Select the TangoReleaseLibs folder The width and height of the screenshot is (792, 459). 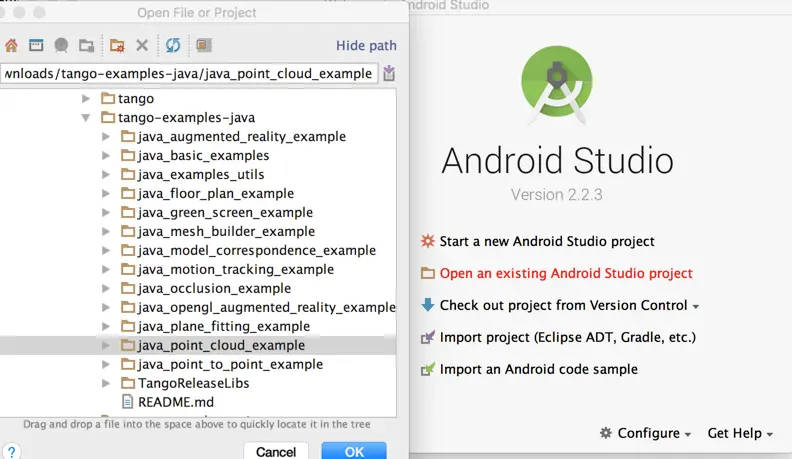(193, 383)
